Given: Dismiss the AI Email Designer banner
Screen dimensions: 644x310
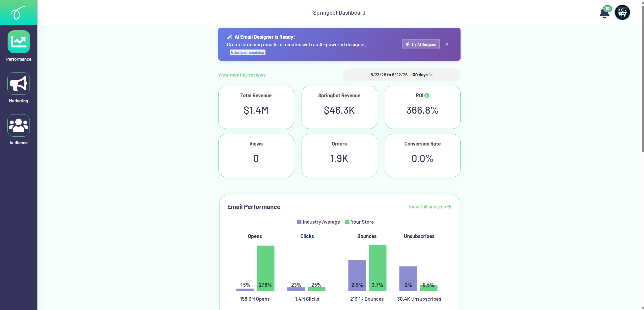Looking at the screenshot, I should pos(447,44).
